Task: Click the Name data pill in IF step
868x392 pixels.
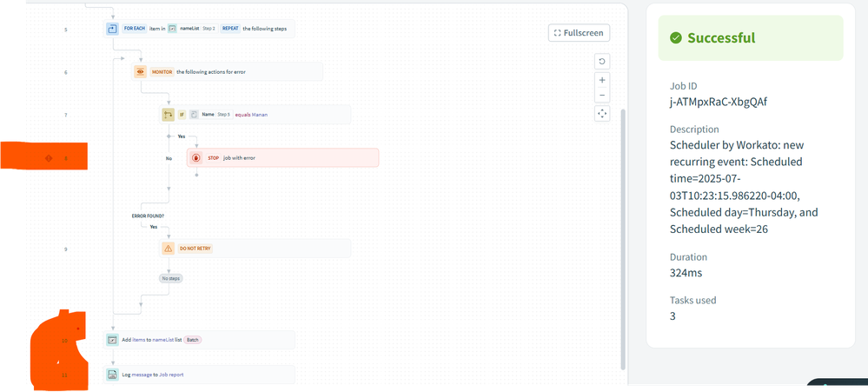Action: tap(207, 115)
